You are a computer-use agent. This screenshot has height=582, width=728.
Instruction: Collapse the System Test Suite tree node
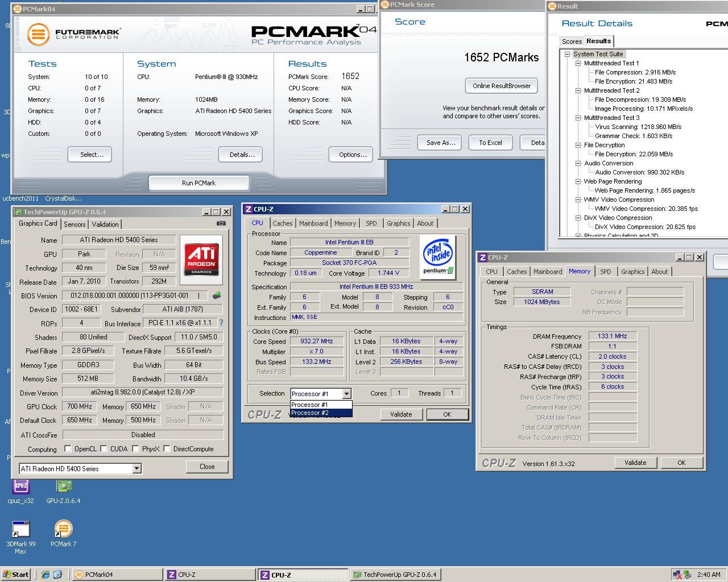[568, 54]
